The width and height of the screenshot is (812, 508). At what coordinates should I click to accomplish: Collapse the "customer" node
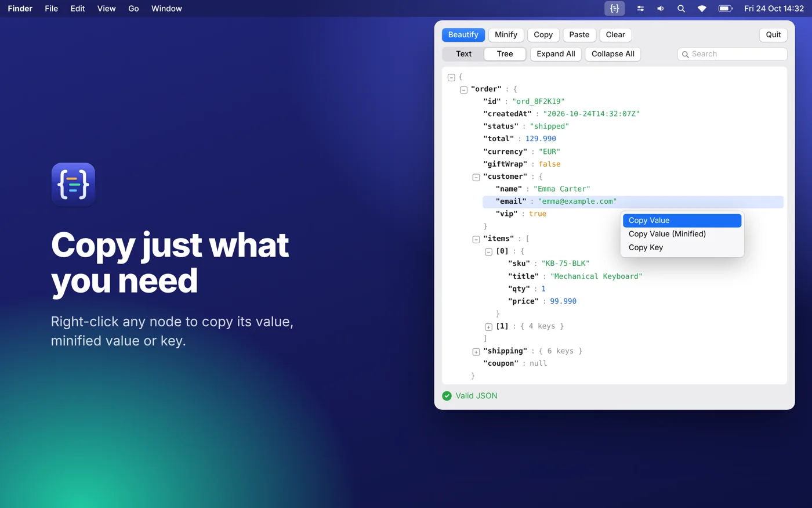[x=476, y=178]
